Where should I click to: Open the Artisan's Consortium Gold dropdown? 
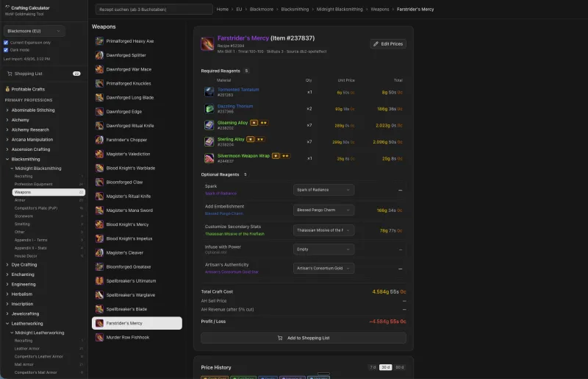point(323,268)
